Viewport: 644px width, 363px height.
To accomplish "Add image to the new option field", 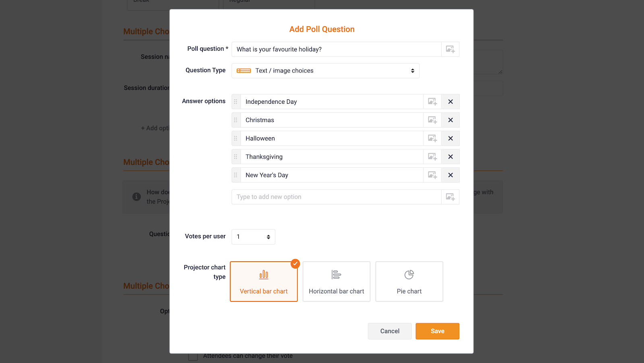I will click(x=450, y=197).
